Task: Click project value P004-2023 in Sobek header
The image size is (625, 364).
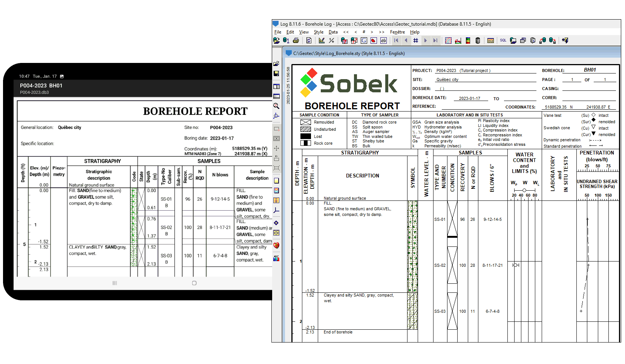Action: (446, 70)
